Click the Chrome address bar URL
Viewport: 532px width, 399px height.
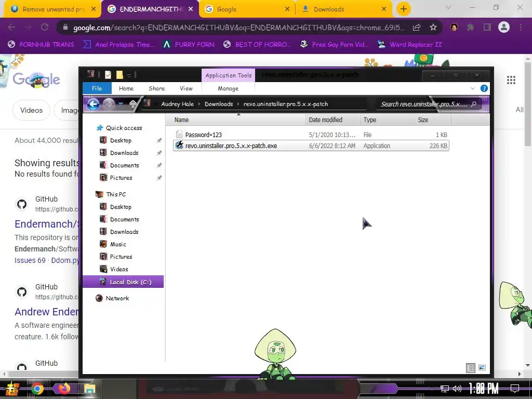tap(239, 28)
